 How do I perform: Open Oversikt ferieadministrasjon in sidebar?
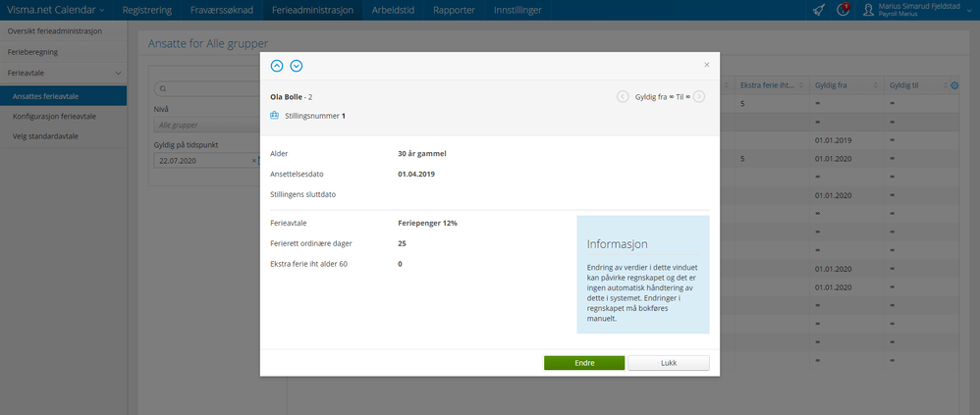click(63, 31)
